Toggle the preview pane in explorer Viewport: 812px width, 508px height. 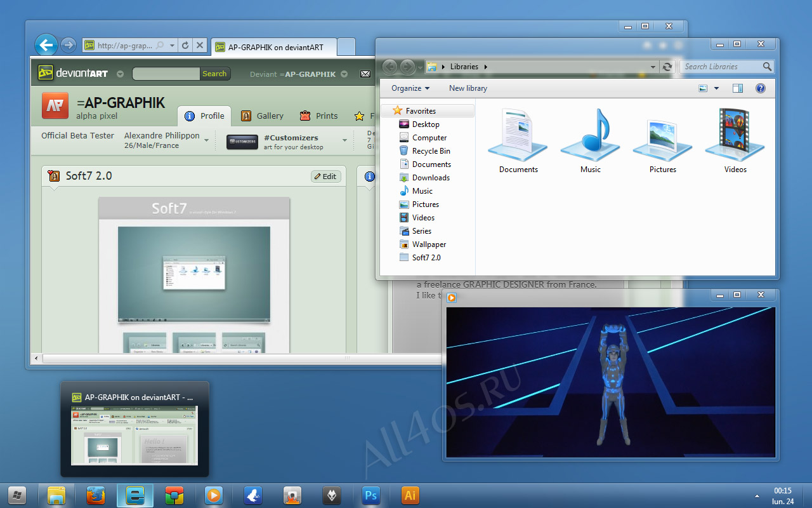coord(737,88)
